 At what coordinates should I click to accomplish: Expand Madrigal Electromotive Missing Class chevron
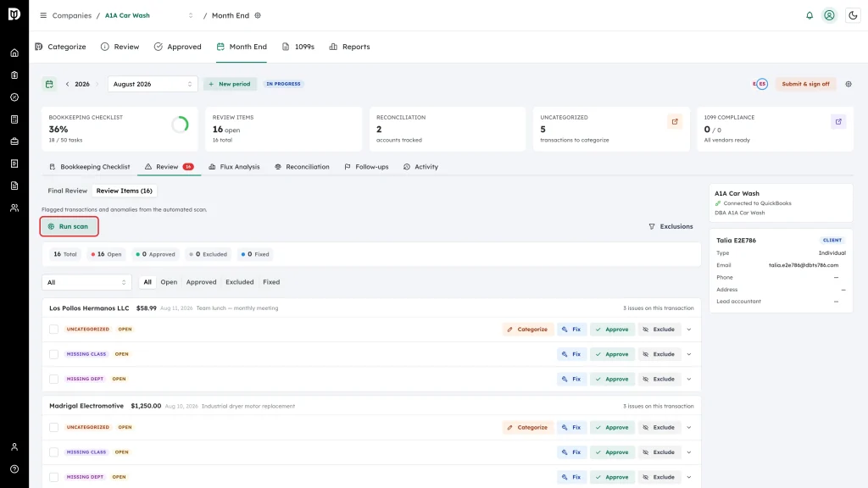click(689, 452)
